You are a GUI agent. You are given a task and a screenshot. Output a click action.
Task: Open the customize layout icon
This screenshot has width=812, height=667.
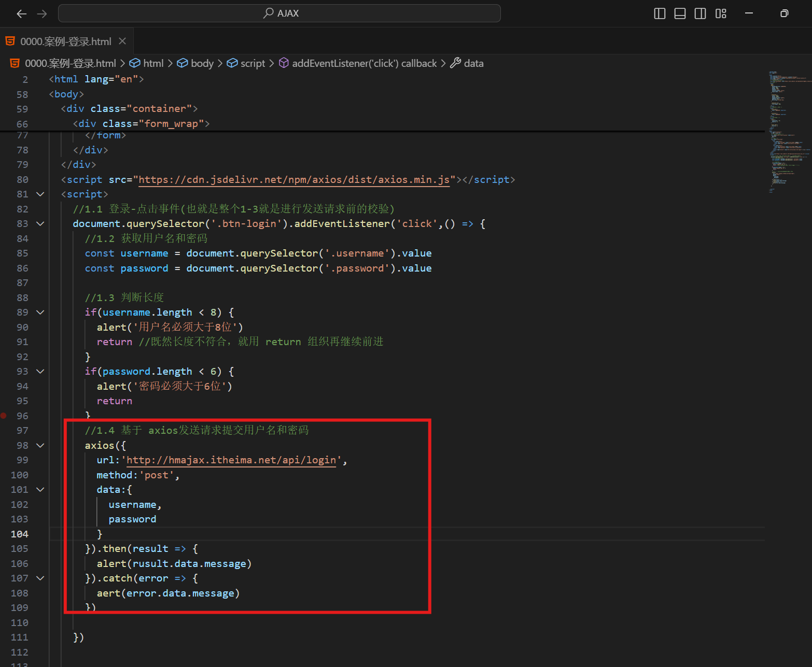pyautogui.click(x=721, y=13)
